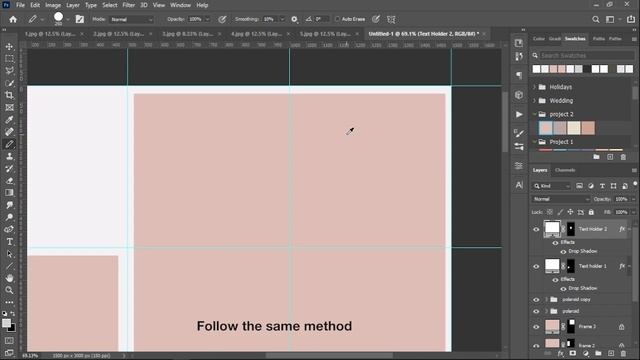Screen dimensions: 640x360
Task: Open the Paragraph panel icon
Action: click(519, 75)
